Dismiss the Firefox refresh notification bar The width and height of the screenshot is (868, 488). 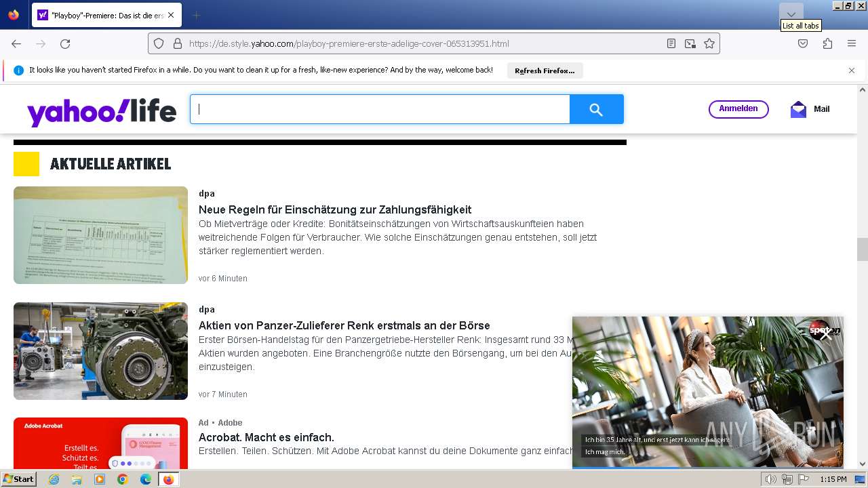[x=852, y=70]
